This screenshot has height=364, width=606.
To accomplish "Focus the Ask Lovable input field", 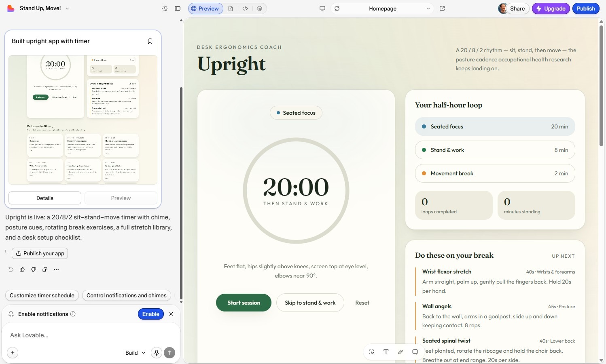I will pyautogui.click(x=91, y=335).
